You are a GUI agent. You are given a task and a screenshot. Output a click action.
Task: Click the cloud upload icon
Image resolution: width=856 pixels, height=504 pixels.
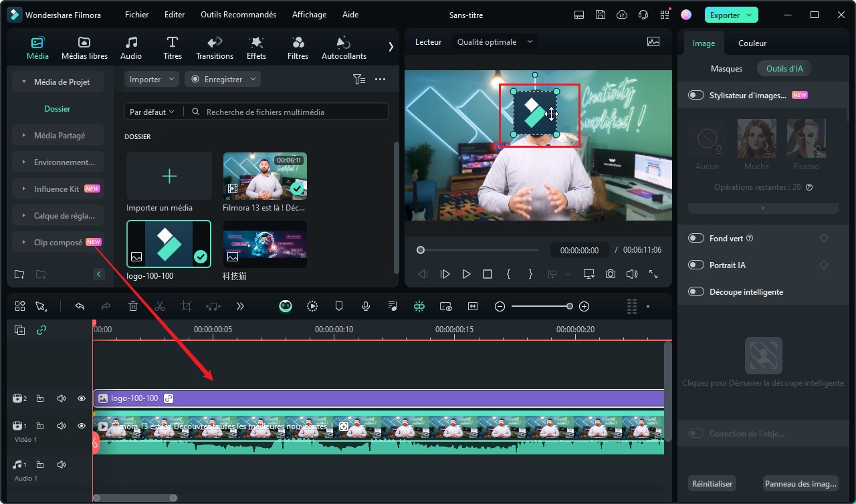click(x=622, y=15)
